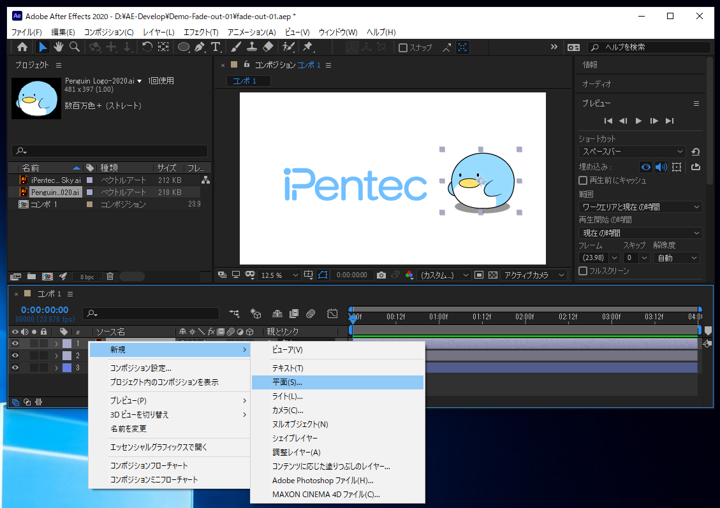Screen dimensions: 720x508
Task: Play the preview with play button
Action: pos(638,121)
